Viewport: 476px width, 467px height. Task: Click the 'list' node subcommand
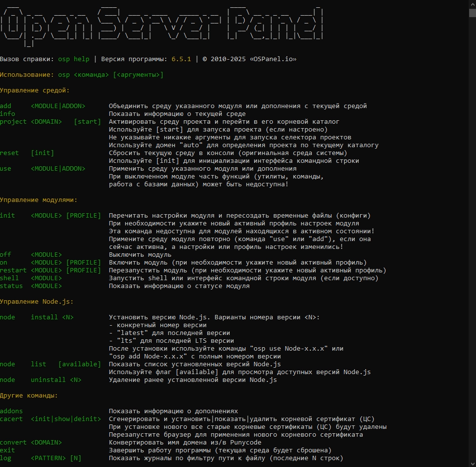[x=39, y=364]
